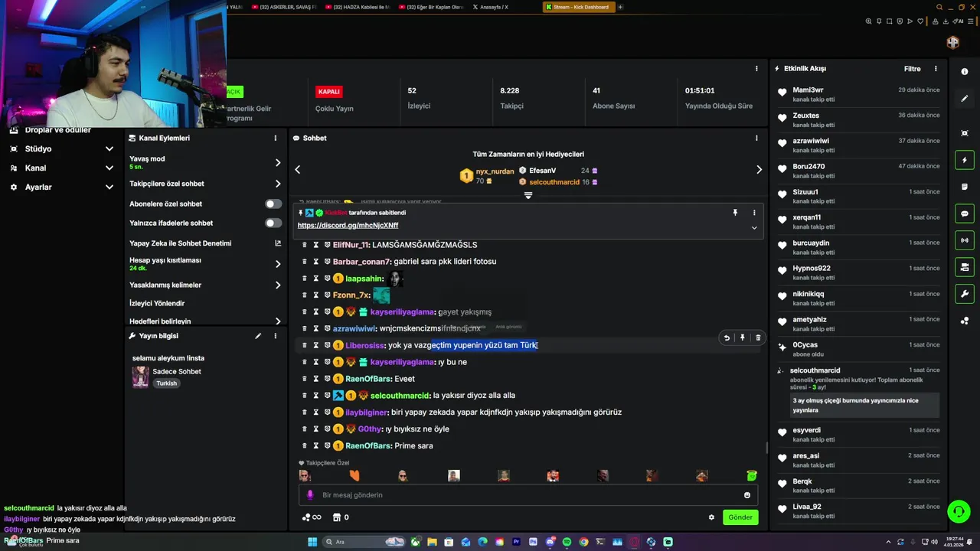The width and height of the screenshot is (980, 551).
Task: Toggle the wrench channel actions widget icon
Action: pos(965,294)
